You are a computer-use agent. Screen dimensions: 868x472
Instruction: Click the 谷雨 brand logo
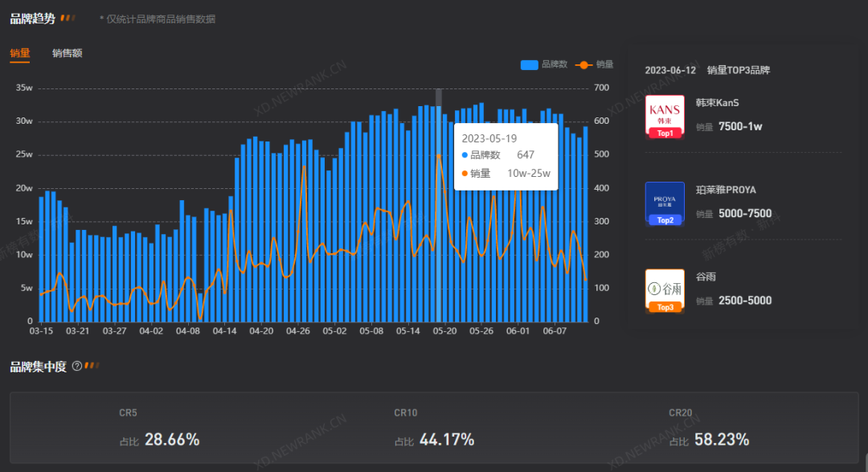click(665, 286)
